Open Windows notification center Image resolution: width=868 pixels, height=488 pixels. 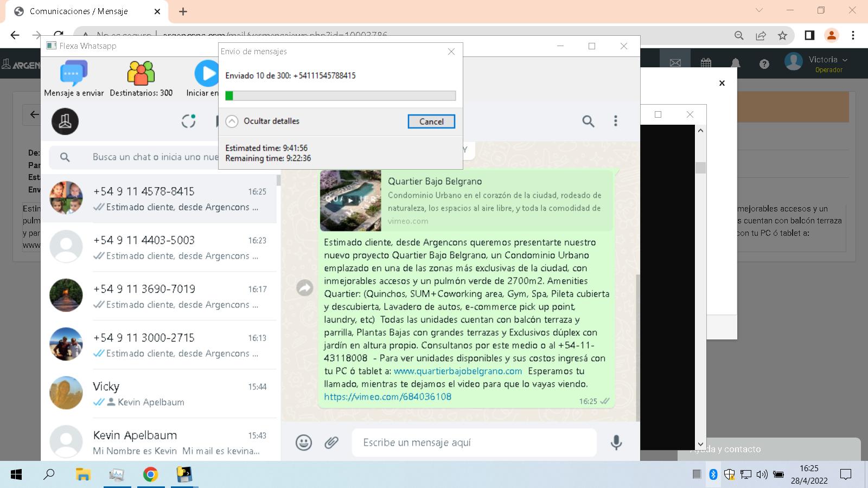coord(845,474)
